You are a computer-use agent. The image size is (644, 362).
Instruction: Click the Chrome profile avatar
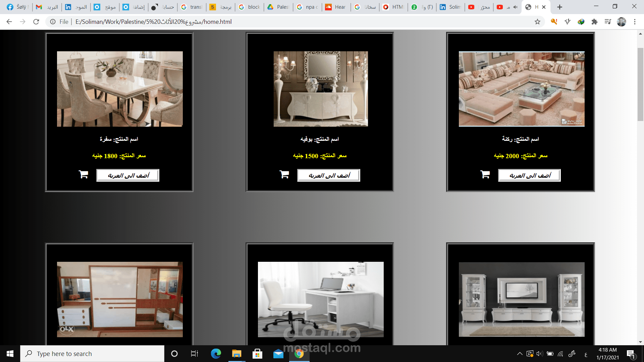click(621, 22)
